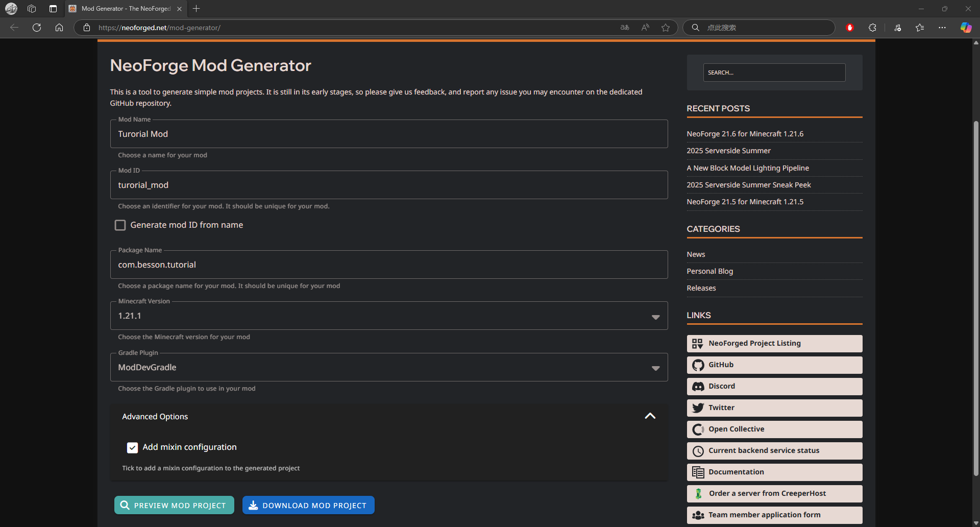Toggle the tab actions menu icon

click(x=53, y=9)
